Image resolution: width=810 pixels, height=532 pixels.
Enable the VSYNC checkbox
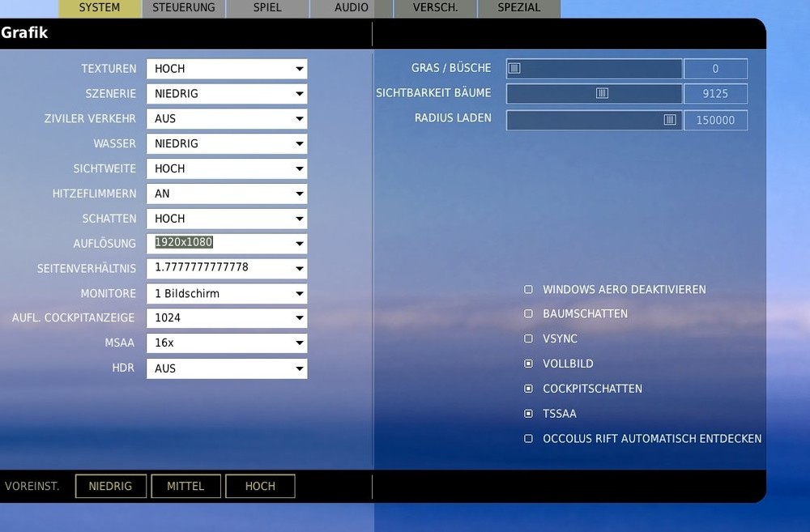[x=528, y=338]
